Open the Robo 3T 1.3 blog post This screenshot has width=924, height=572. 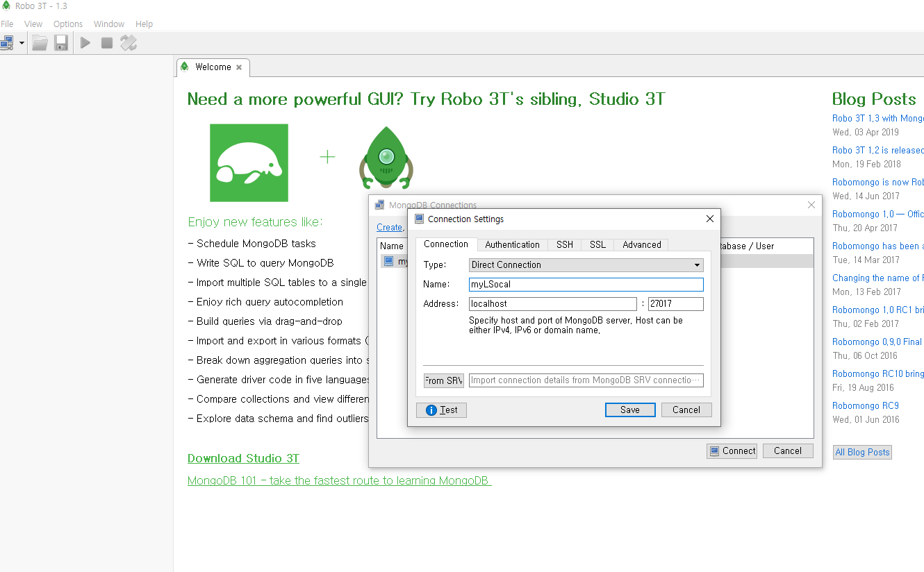pos(878,119)
